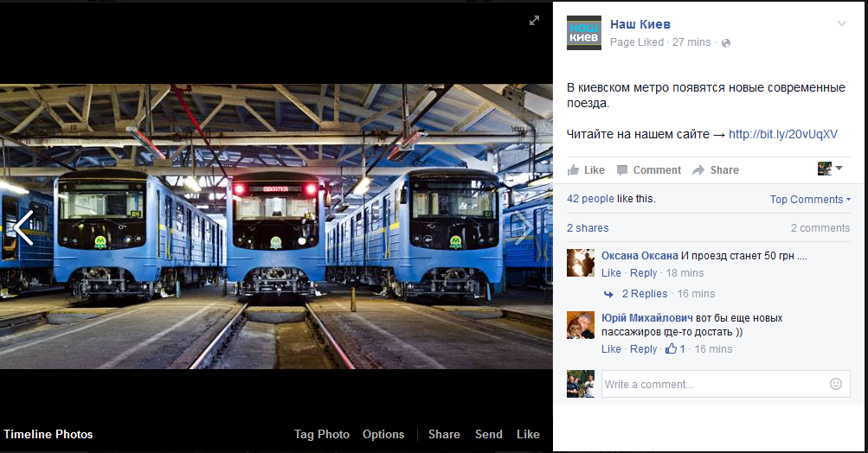The height and width of the screenshot is (453, 868).
Task: Open the 2 shares link
Action: (588, 228)
